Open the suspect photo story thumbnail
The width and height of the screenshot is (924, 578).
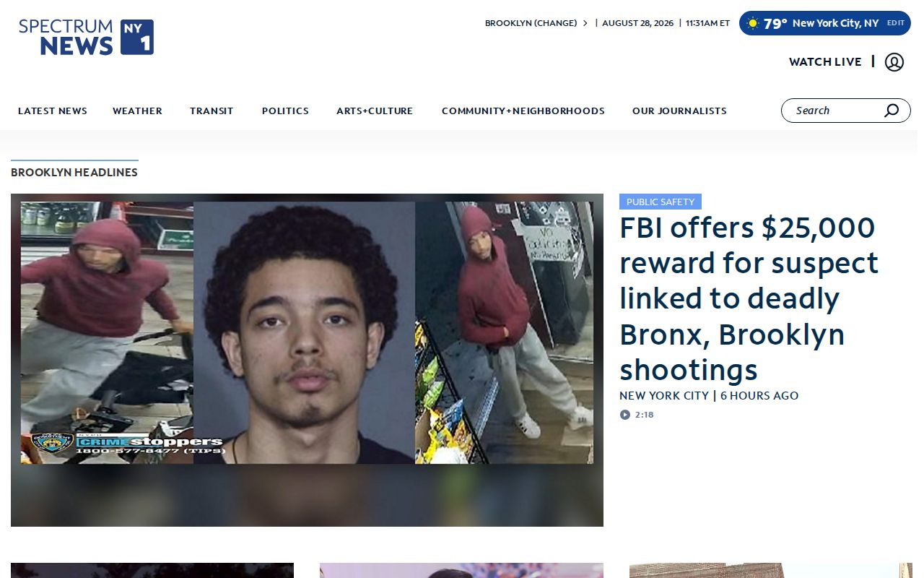pyautogui.click(x=307, y=360)
